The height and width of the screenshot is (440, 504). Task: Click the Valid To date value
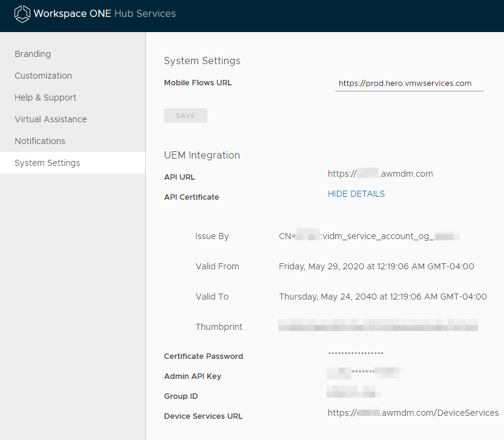click(x=382, y=297)
